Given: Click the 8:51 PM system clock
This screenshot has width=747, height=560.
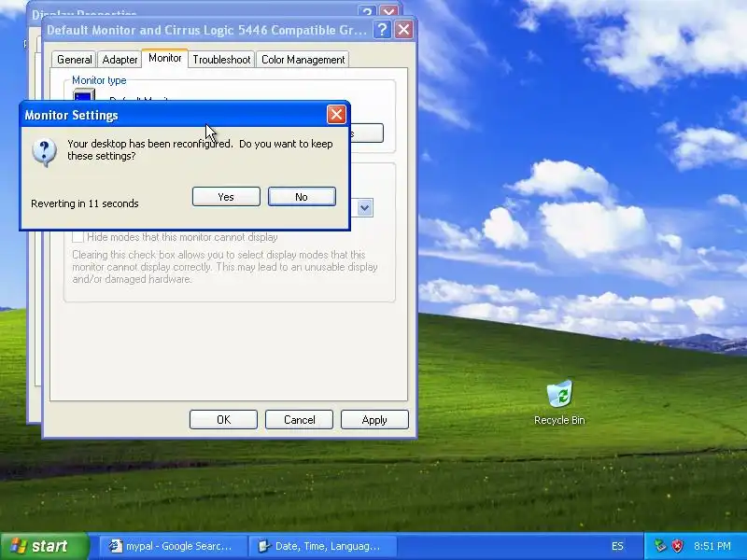Looking at the screenshot, I should click(x=712, y=546).
